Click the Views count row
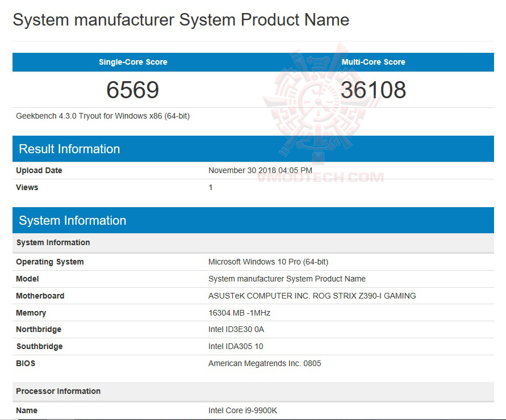506x420 pixels. [210, 187]
